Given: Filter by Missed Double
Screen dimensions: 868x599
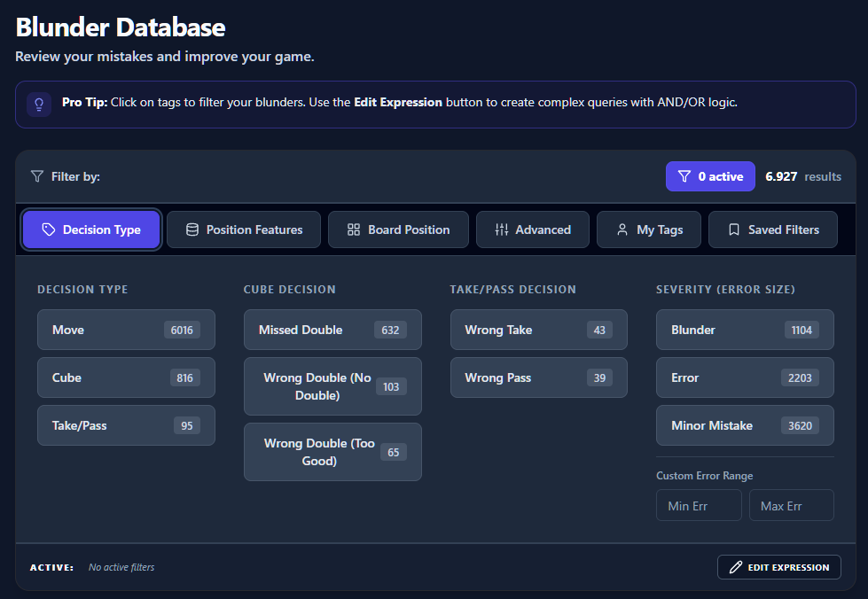Looking at the screenshot, I should pyautogui.click(x=332, y=330).
